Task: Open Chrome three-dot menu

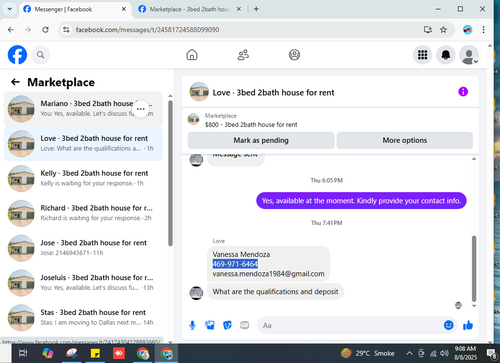Action: pos(483,30)
